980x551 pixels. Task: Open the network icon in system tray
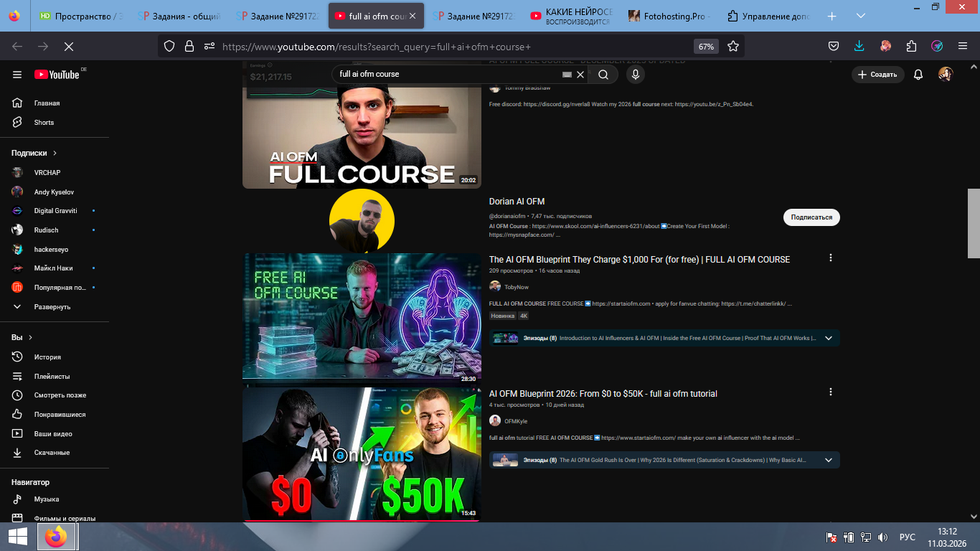[x=866, y=537]
